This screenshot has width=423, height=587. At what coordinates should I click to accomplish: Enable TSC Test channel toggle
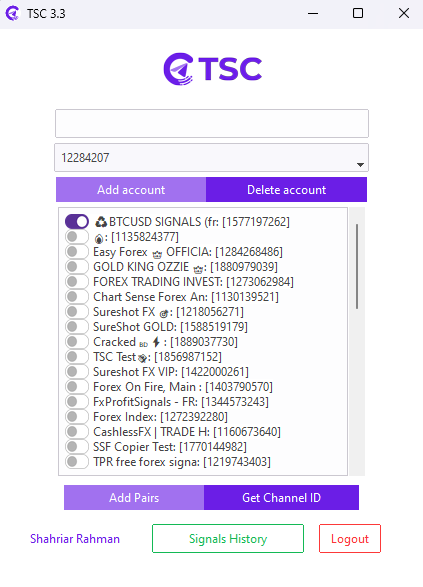(77, 356)
